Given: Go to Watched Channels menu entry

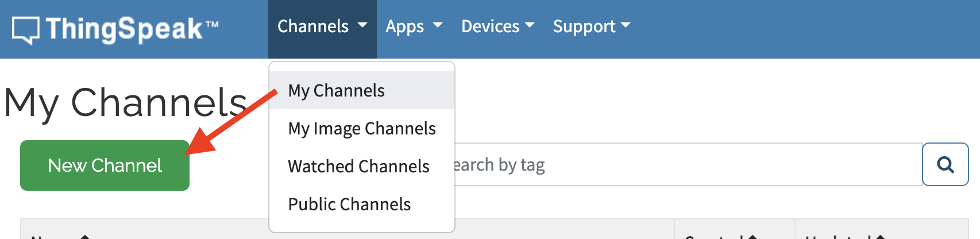Looking at the screenshot, I should click(358, 166).
